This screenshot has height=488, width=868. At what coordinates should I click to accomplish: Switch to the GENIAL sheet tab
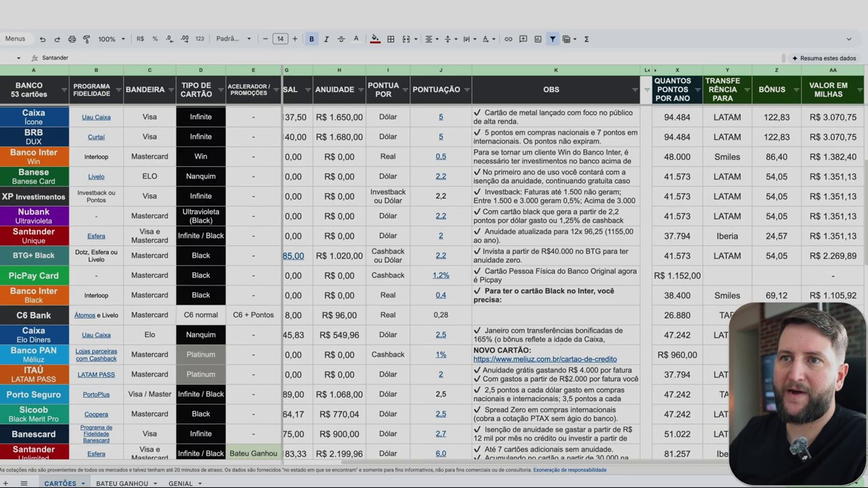[x=180, y=483]
